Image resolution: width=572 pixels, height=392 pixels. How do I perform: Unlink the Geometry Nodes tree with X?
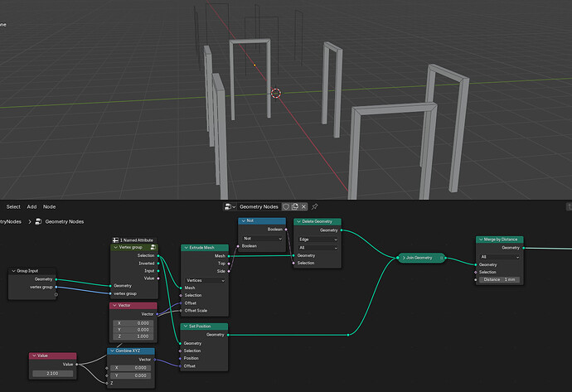pyautogui.click(x=303, y=206)
